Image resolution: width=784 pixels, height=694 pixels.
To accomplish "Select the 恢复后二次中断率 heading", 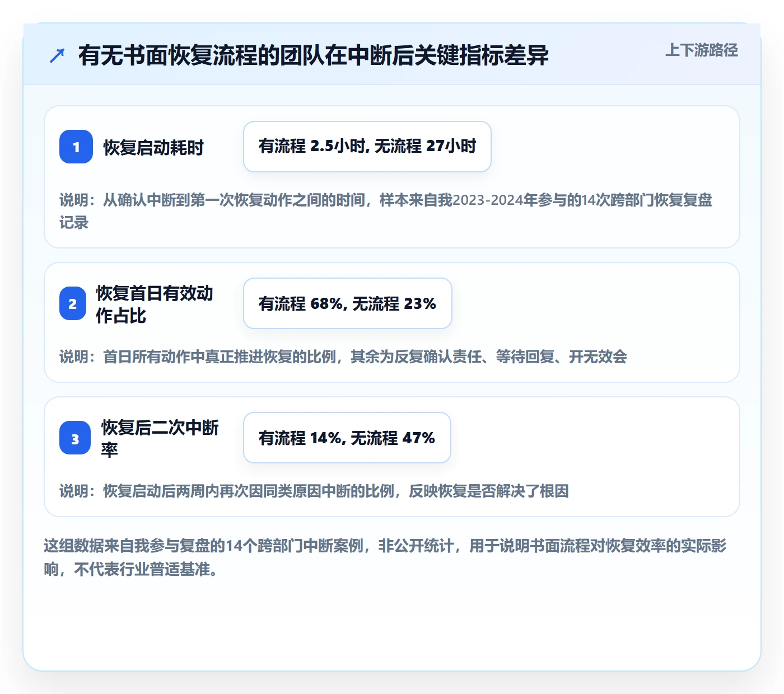I will tap(160, 438).
